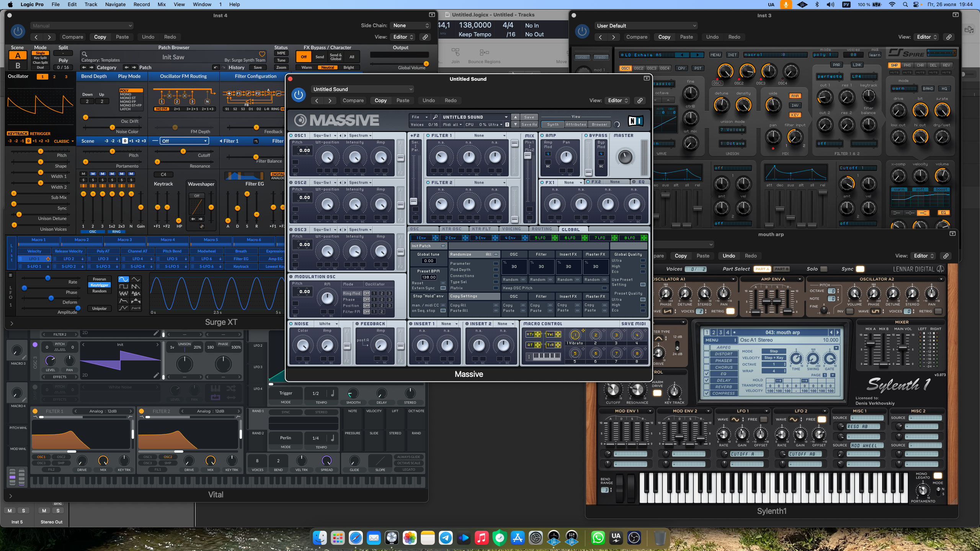Open Trash in the Dock
This screenshot has height=551, width=980.
tap(659, 538)
